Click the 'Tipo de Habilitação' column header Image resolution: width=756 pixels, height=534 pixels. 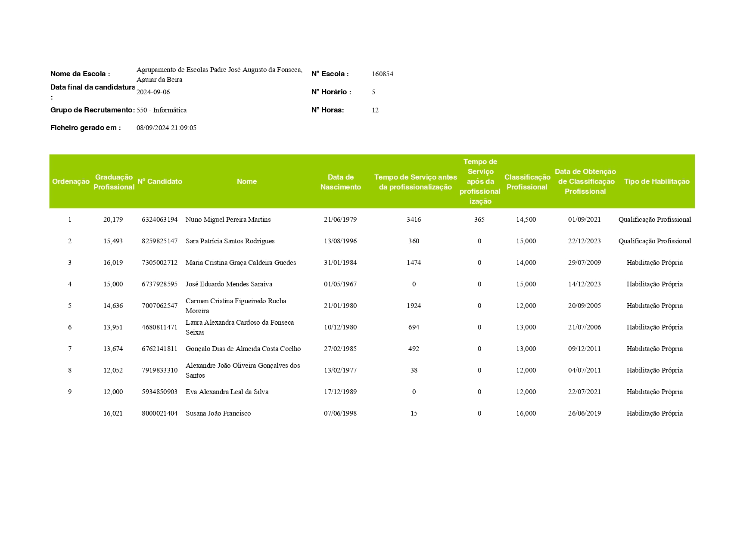pyautogui.click(x=657, y=182)
